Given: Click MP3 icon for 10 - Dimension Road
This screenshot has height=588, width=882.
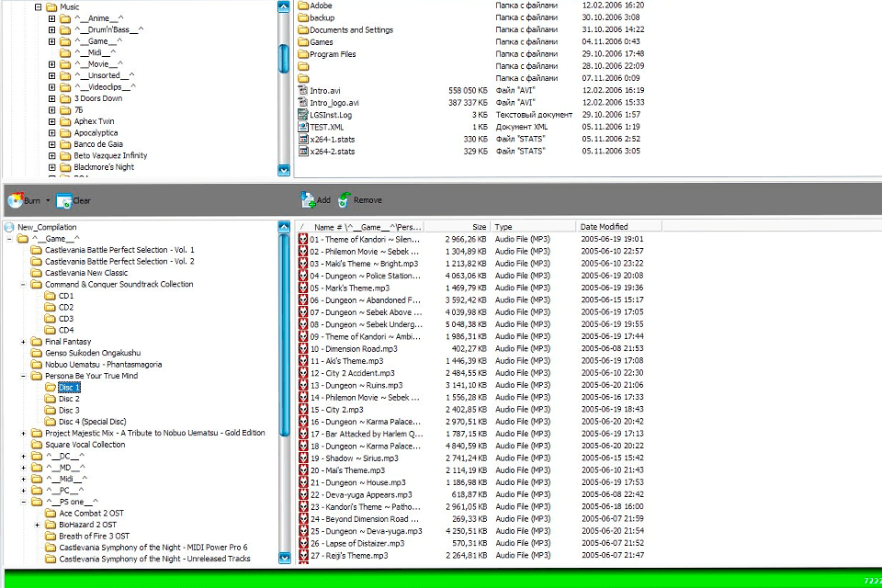Looking at the screenshot, I should pos(302,349).
